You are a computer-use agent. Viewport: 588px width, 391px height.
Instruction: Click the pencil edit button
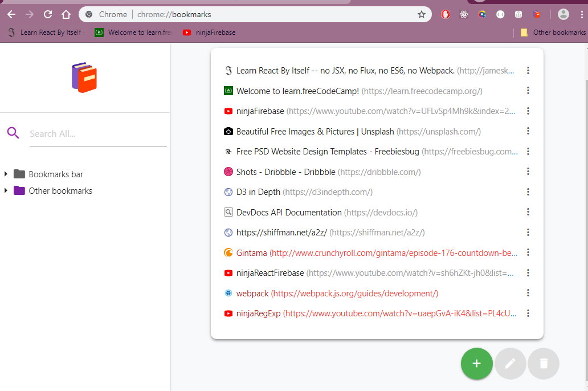[510, 364]
